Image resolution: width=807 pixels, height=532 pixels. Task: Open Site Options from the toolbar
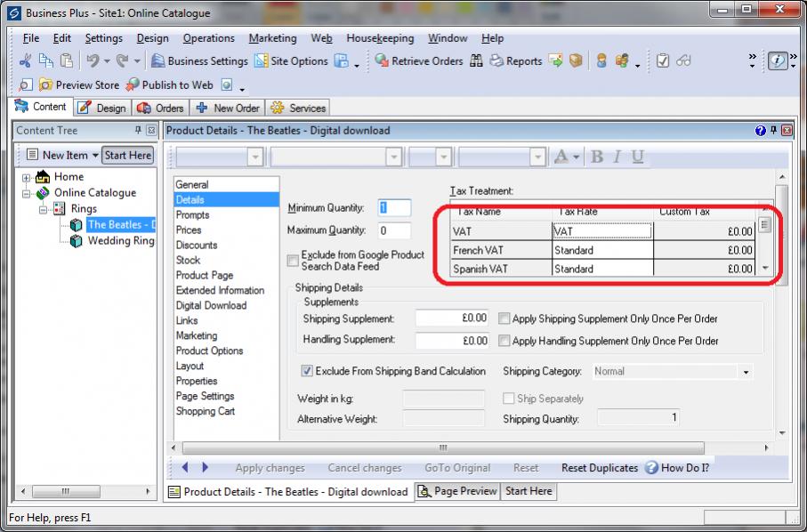point(291,61)
